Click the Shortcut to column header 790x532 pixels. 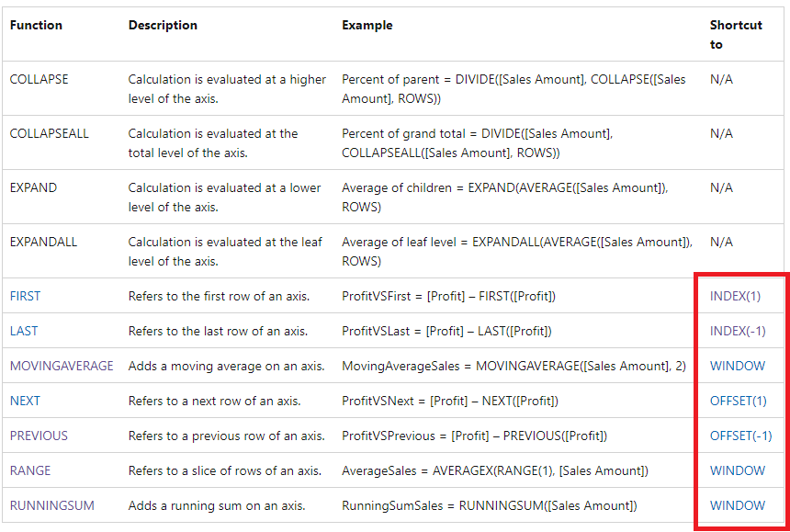[x=736, y=34]
